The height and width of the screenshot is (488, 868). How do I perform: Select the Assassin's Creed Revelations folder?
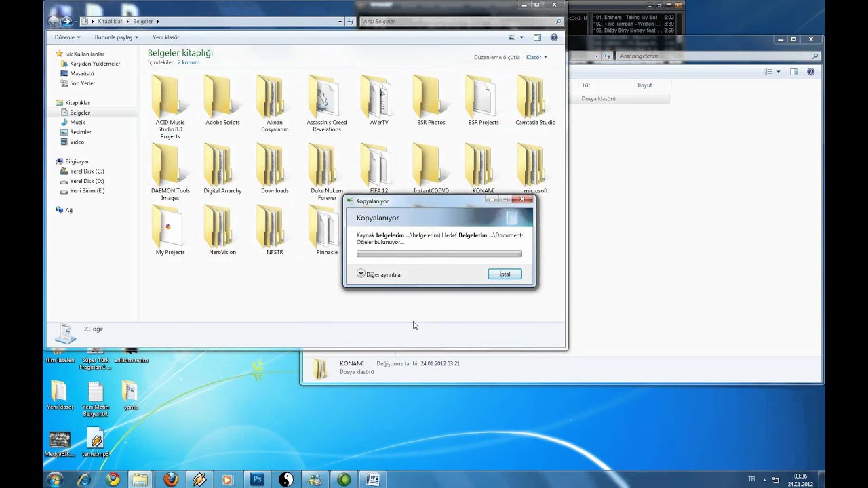(x=327, y=104)
